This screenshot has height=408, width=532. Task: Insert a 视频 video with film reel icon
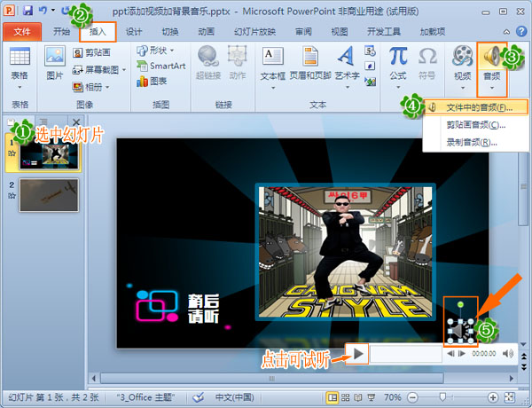point(462,56)
